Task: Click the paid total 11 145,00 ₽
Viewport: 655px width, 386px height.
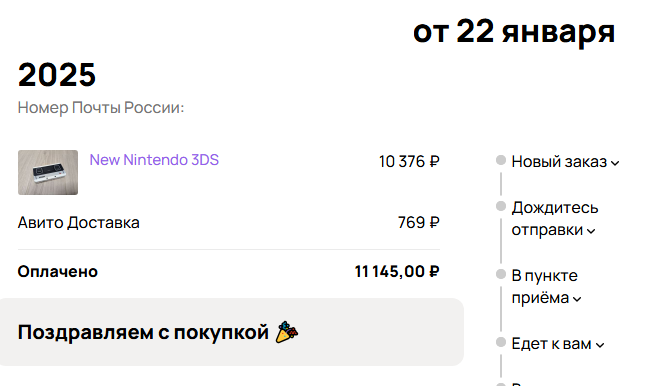Action: pos(397,272)
